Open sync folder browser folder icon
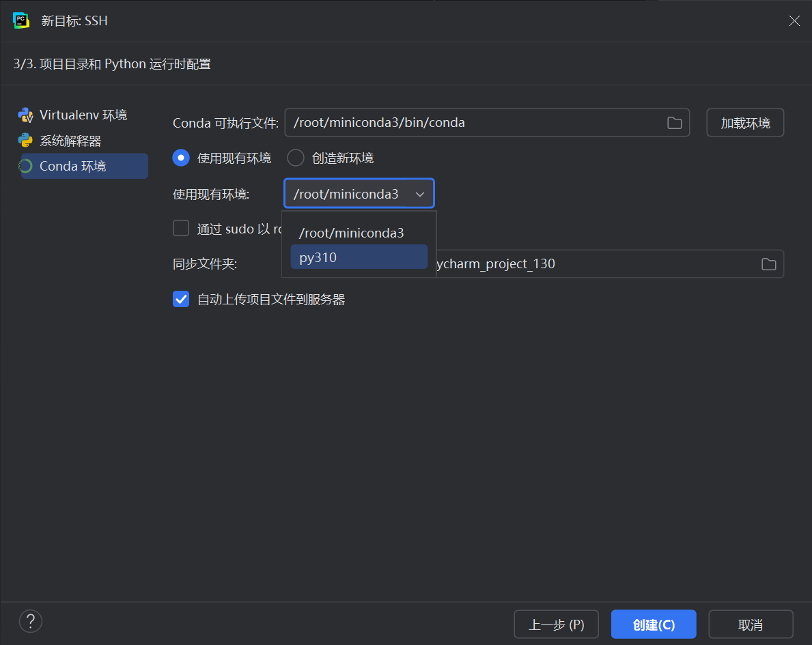 (x=768, y=264)
